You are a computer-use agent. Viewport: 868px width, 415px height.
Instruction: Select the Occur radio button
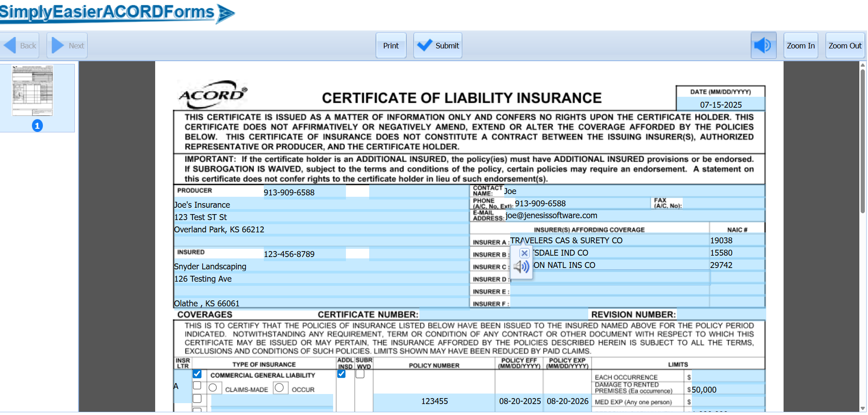pos(279,388)
